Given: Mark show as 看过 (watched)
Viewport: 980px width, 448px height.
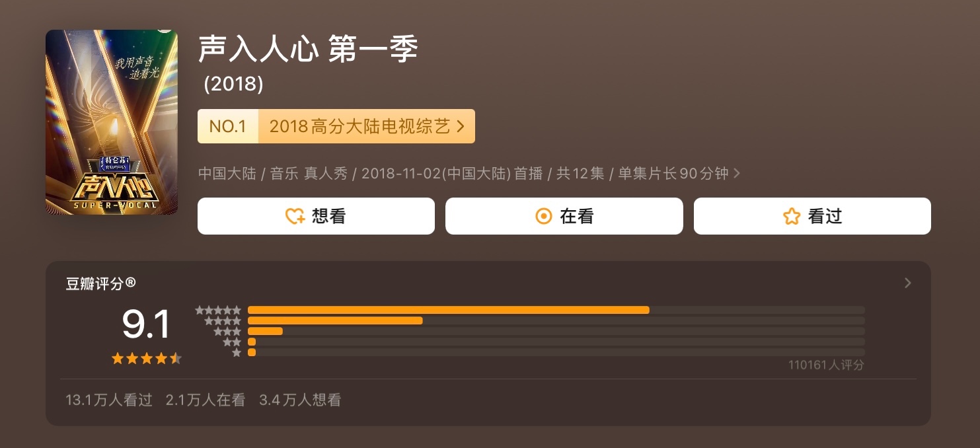Looking at the screenshot, I should tap(812, 216).
